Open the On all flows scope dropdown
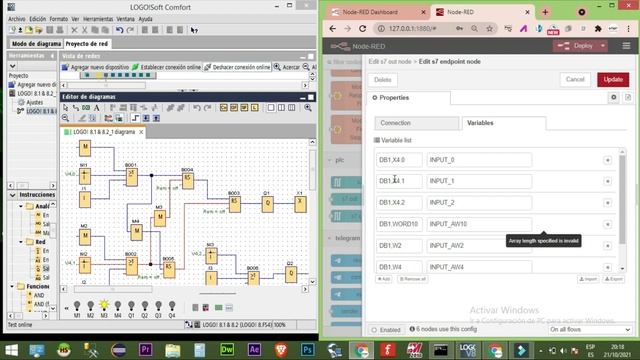Viewport: 640px width, 360px height. coord(590,329)
